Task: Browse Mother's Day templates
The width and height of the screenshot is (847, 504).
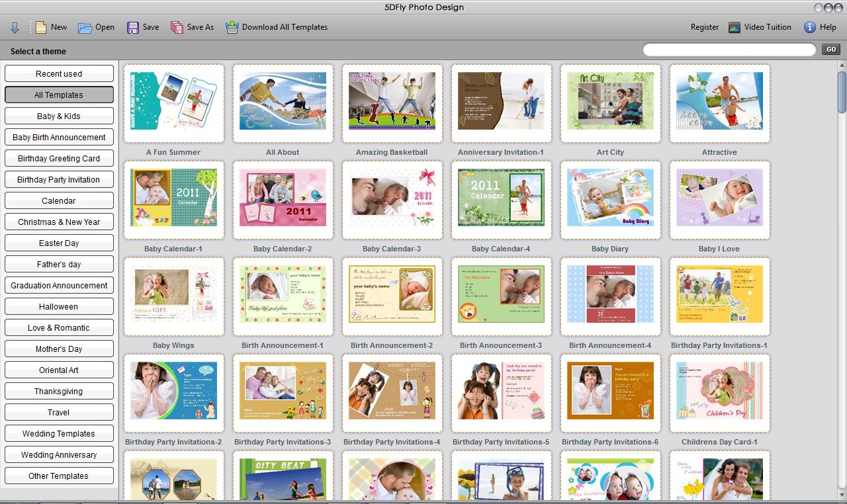Action: click(59, 349)
